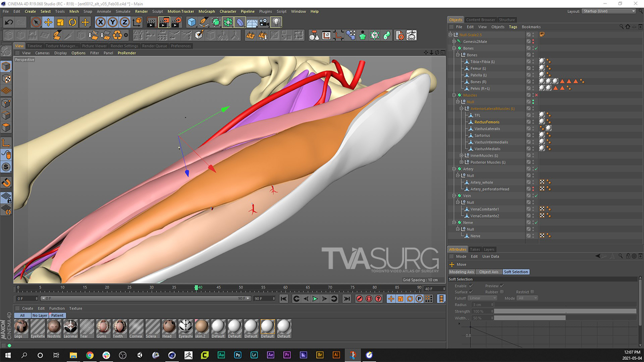Screen dimensions: 644x362
Task: Open Chrome from the Windows taskbar
Action: click(90, 355)
